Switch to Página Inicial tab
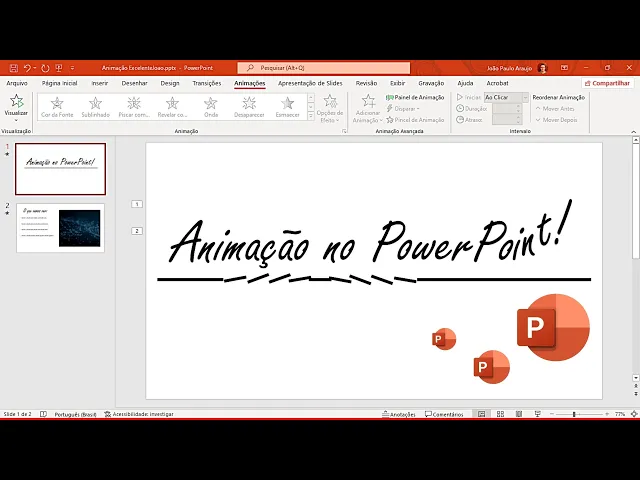 click(x=60, y=83)
